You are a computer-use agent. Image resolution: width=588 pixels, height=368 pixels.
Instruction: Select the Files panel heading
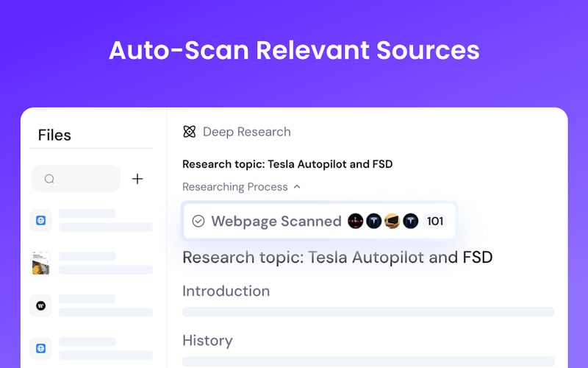tap(54, 135)
